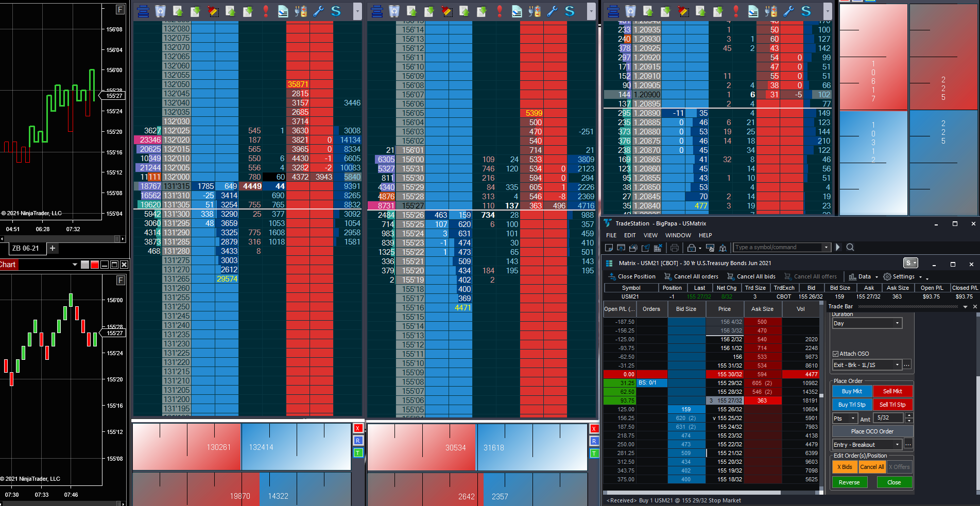Toggle blue R button beside 31618 volume panel
This screenshot has height=506, width=980.
[594, 441]
